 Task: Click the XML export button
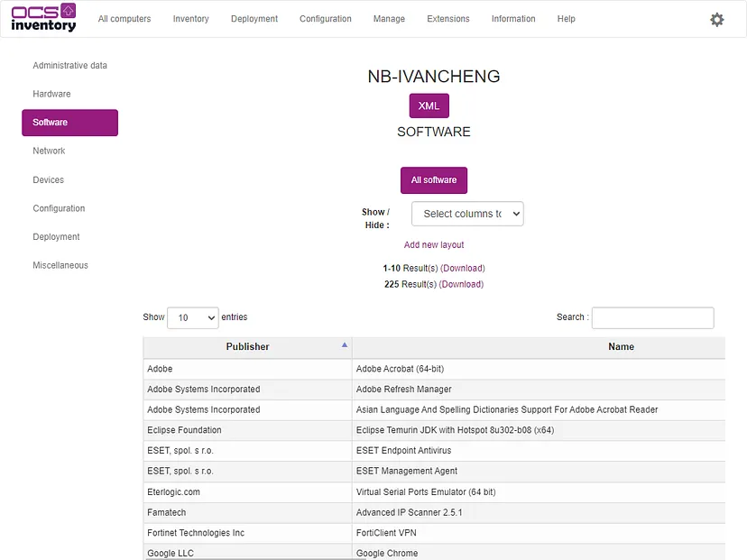click(x=429, y=106)
